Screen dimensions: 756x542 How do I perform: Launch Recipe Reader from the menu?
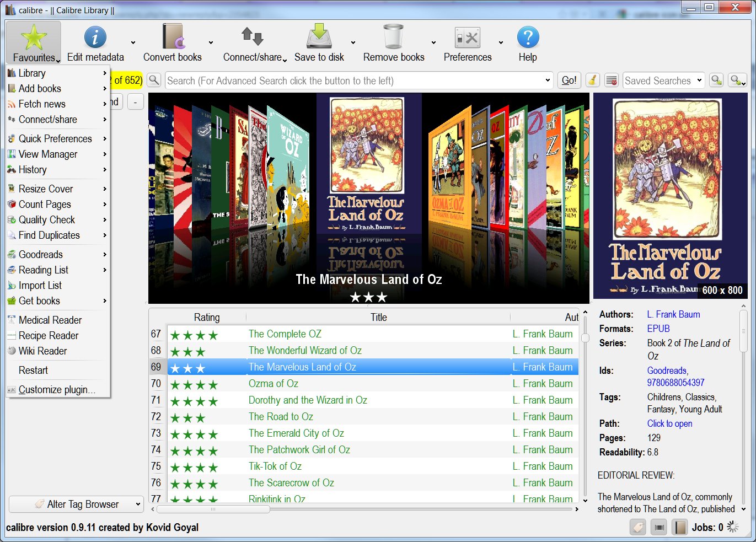(x=57, y=335)
